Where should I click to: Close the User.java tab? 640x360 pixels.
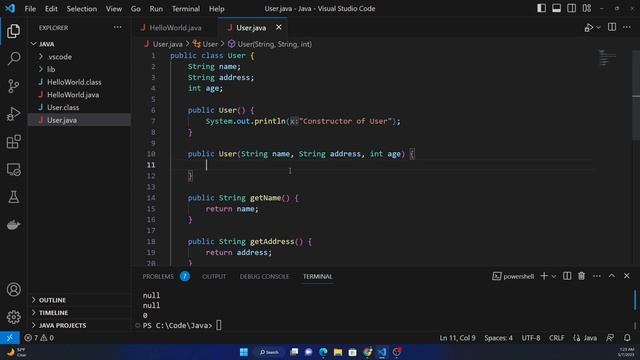coord(278,27)
